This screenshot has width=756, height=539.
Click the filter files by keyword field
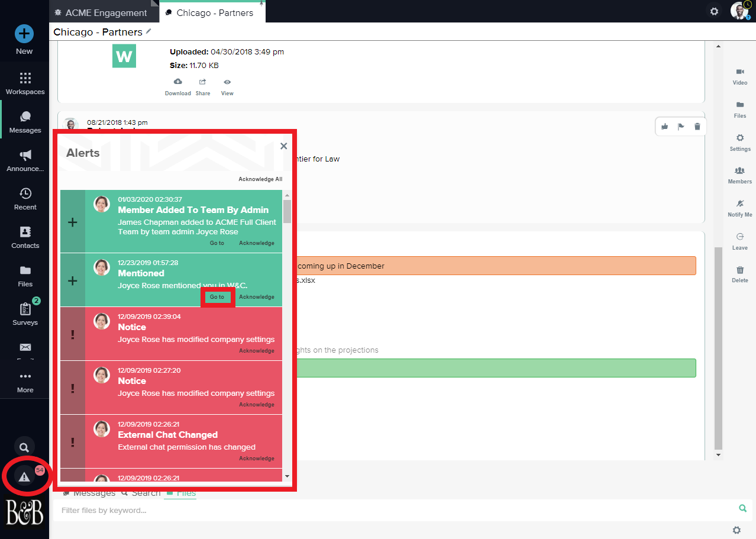tap(390, 510)
